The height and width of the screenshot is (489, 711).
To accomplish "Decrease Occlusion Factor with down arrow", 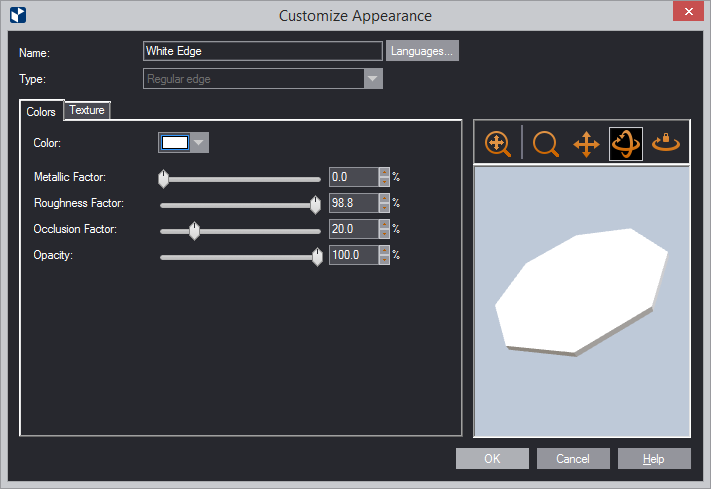I will click(x=384, y=234).
